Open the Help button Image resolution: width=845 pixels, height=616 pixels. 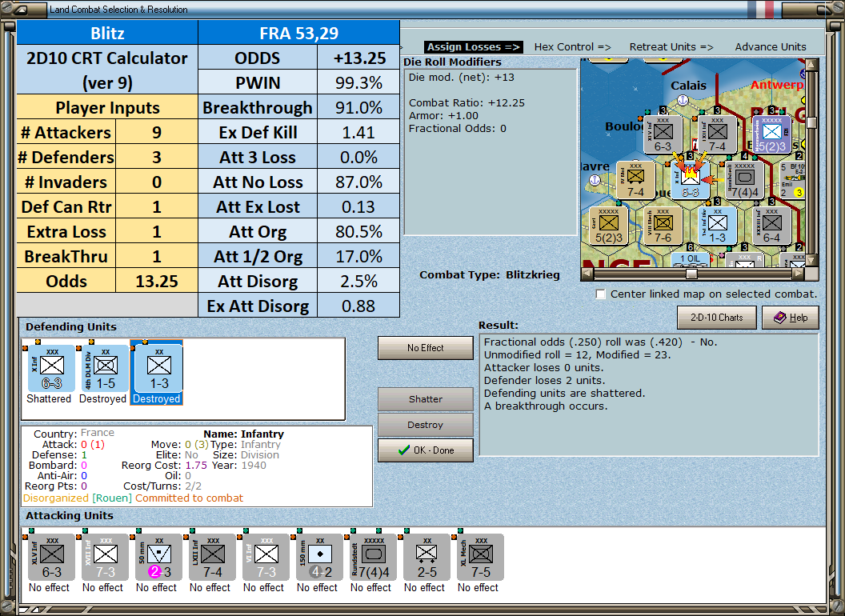(x=791, y=318)
